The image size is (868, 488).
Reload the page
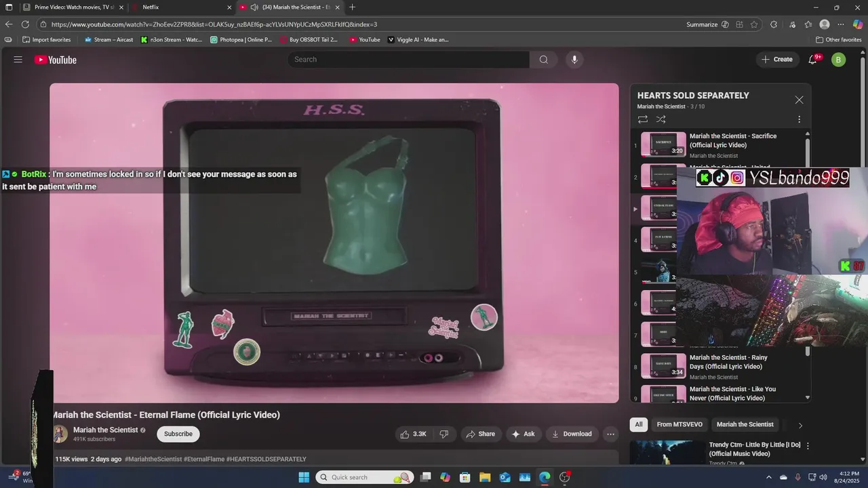coord(25,24)
